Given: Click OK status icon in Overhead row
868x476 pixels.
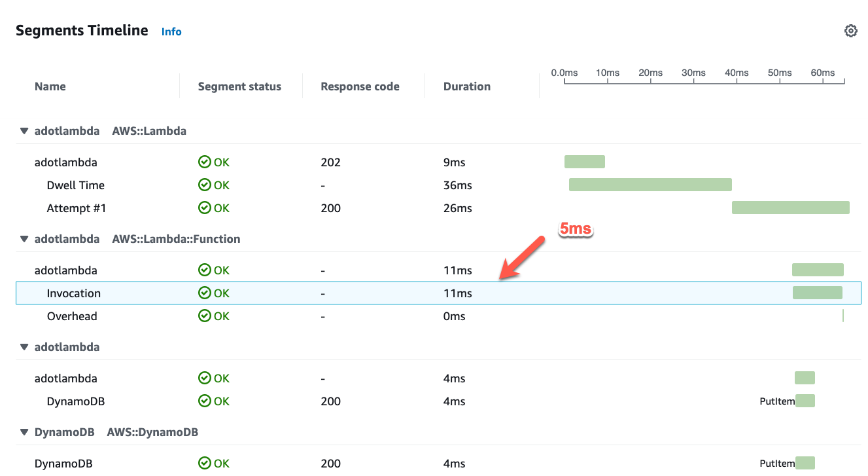Looking at the screenshot, I should pos(205,316).
